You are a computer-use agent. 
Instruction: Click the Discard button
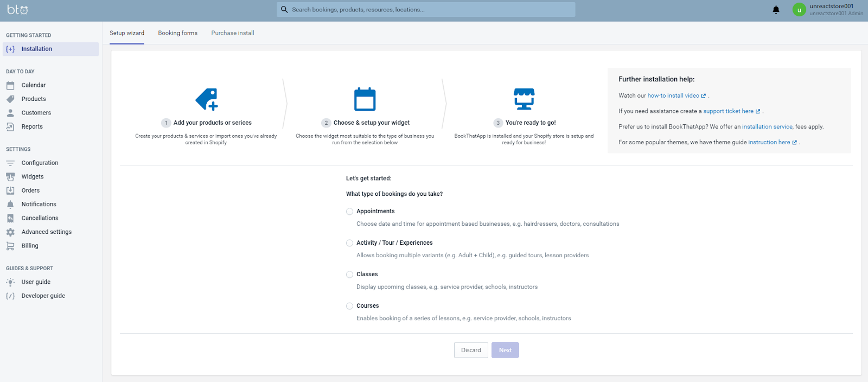(x=471, y=350)
